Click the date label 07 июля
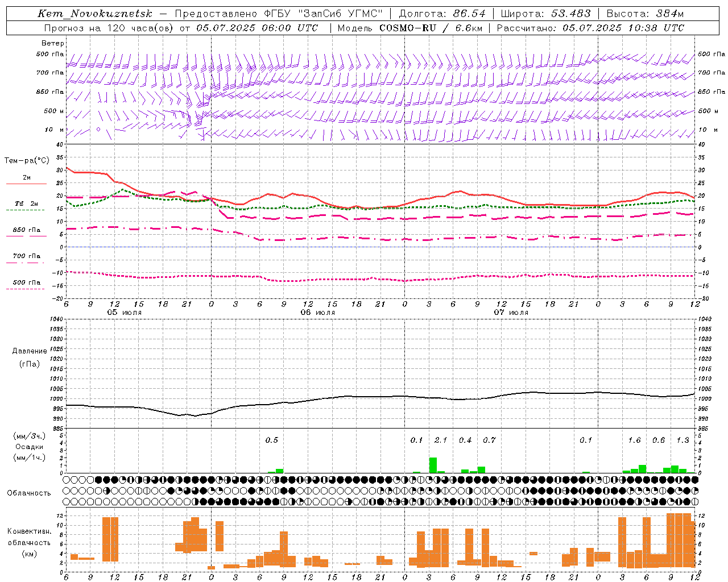728x582 pixels. click(x=511, y=313)
